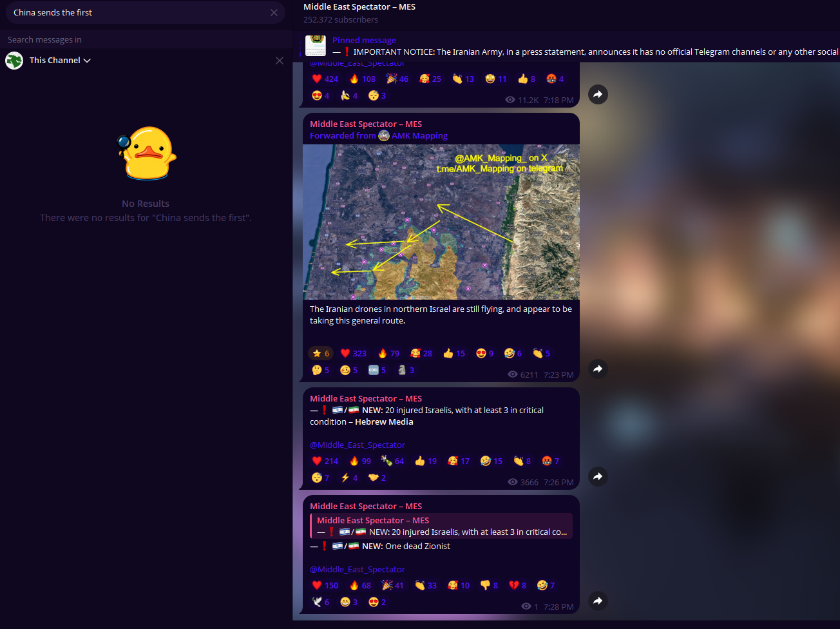Toggle sleeping face reaction (3) on 7:18 PM post
Screen dimensions: 840x629
377,96
